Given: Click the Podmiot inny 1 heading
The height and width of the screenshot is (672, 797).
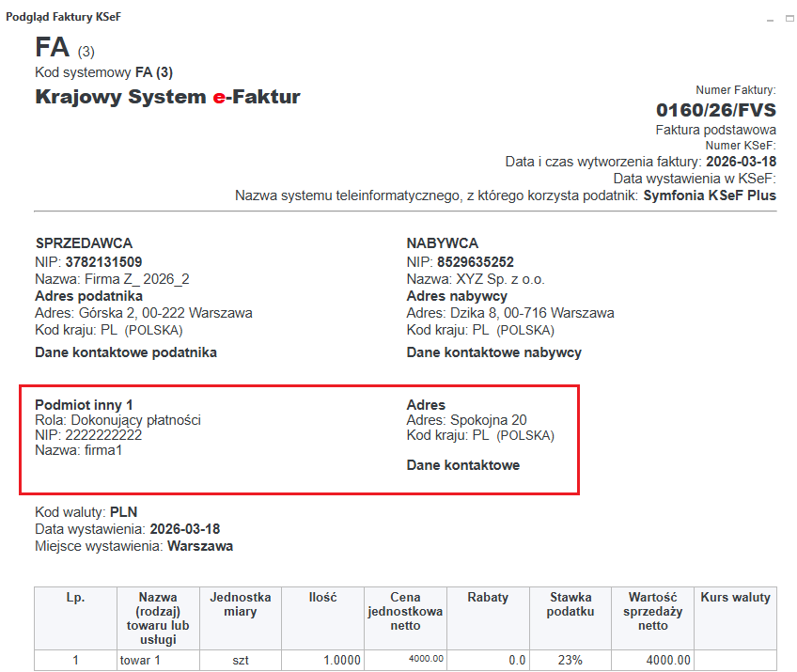Looking at the screenshot, I should pos(84,404).
